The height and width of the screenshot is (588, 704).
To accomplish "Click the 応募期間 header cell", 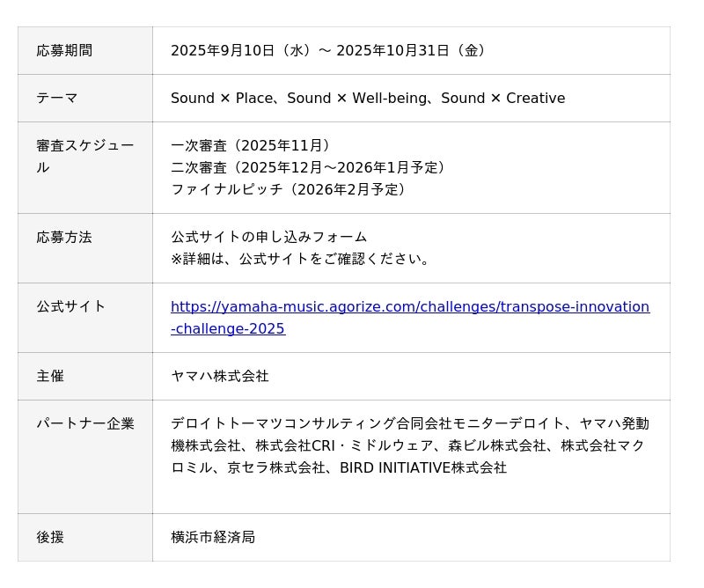I will click(x=64, y=51).
